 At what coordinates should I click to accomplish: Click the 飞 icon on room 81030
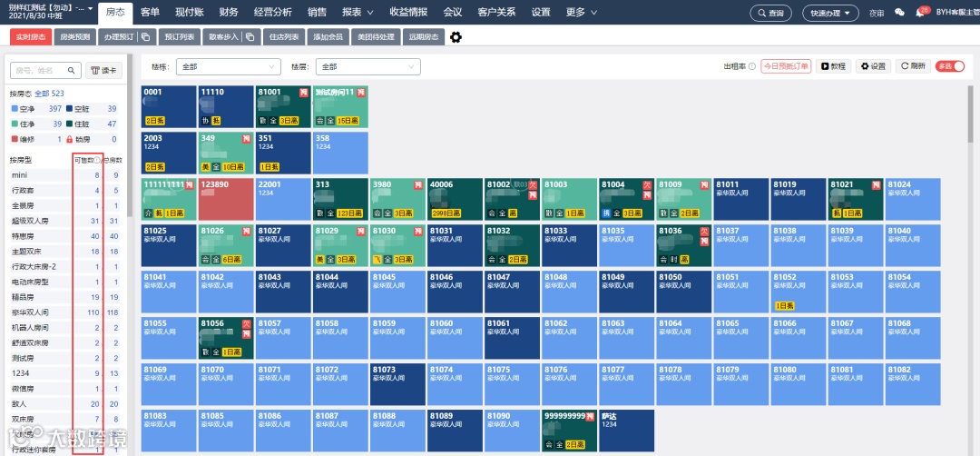click(377, 260)
